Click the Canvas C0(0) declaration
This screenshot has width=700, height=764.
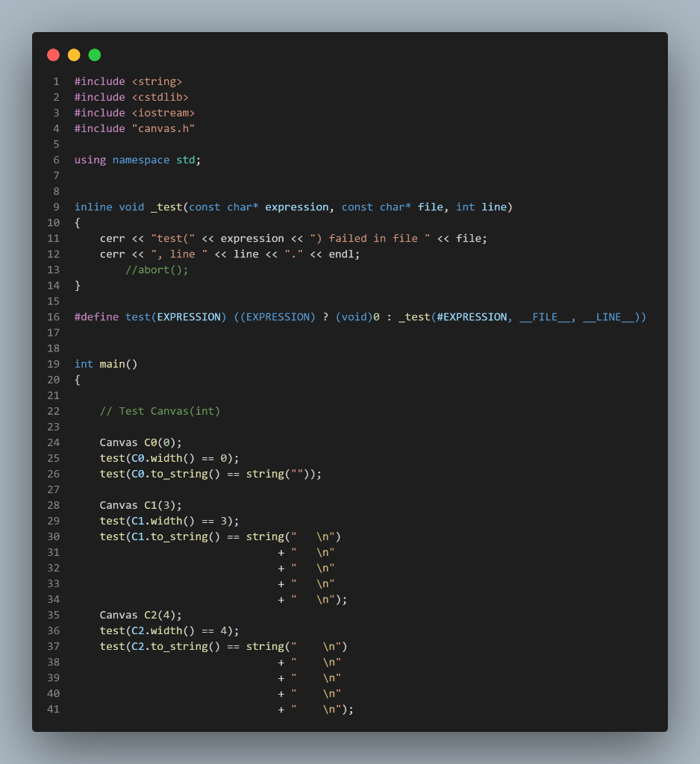140,442
